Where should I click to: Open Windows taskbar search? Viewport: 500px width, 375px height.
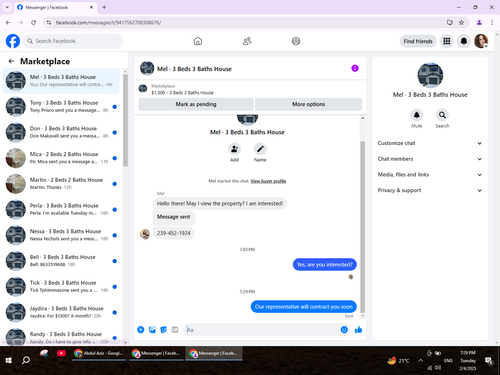pos(26,360)
